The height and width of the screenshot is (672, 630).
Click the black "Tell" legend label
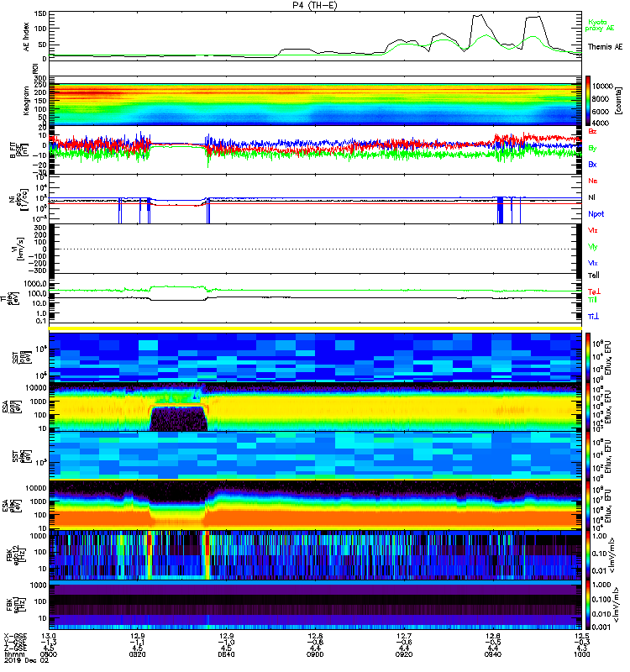click(x=594, y=276)
